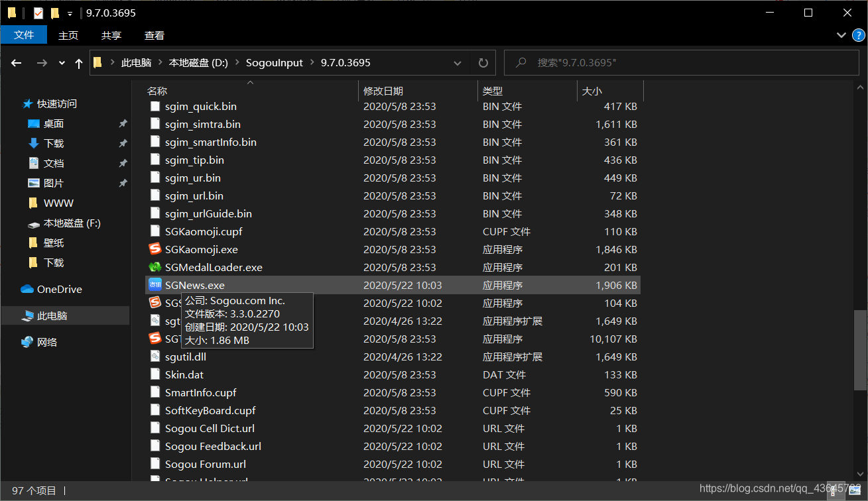
Task: Select the sgim_smartInfo.bin file name
Action: (x=211, y=142)
